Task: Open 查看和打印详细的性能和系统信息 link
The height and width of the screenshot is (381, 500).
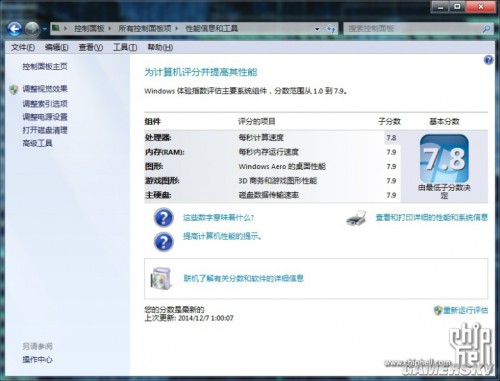Action: point(432,218)
